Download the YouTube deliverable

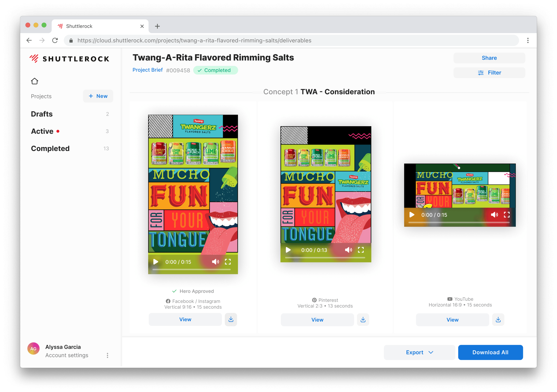[x=498, y=320]
